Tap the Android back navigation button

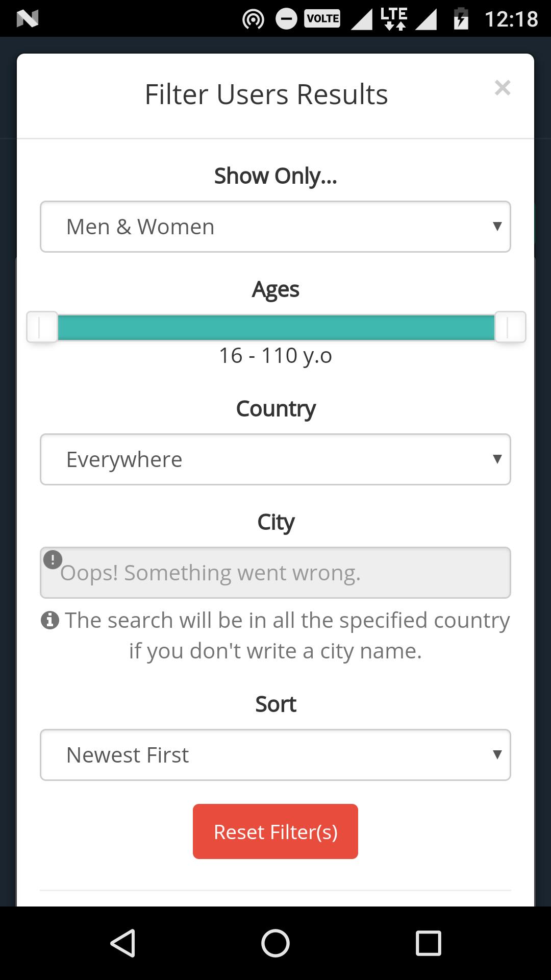point(123,943)
